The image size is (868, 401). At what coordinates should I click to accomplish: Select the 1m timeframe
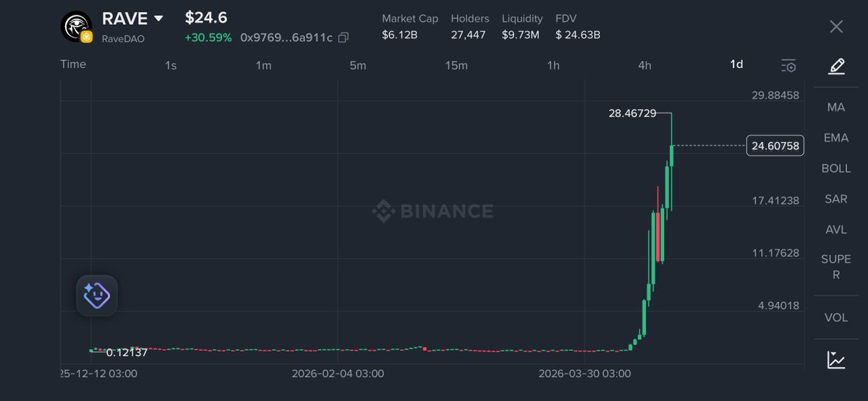263,65
